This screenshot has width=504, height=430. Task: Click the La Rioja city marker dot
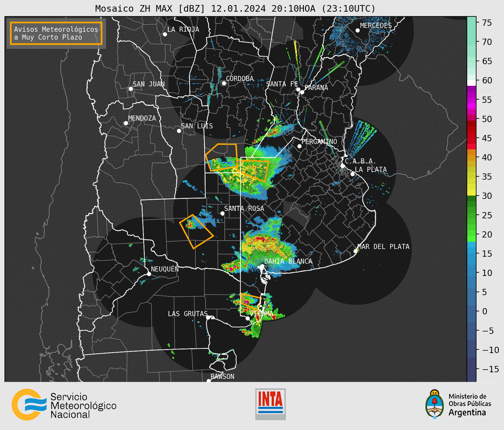pyautogui.click(x=165, y=34)
